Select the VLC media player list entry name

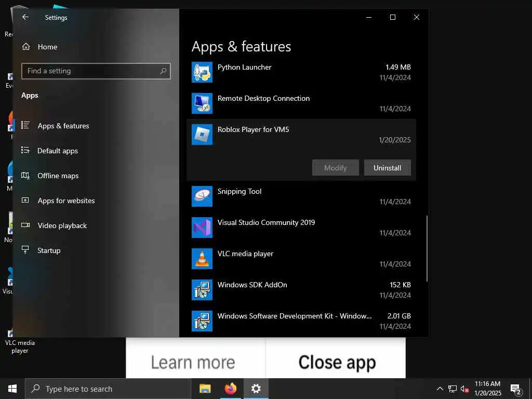pyautogui.click(x=245, y=254)
